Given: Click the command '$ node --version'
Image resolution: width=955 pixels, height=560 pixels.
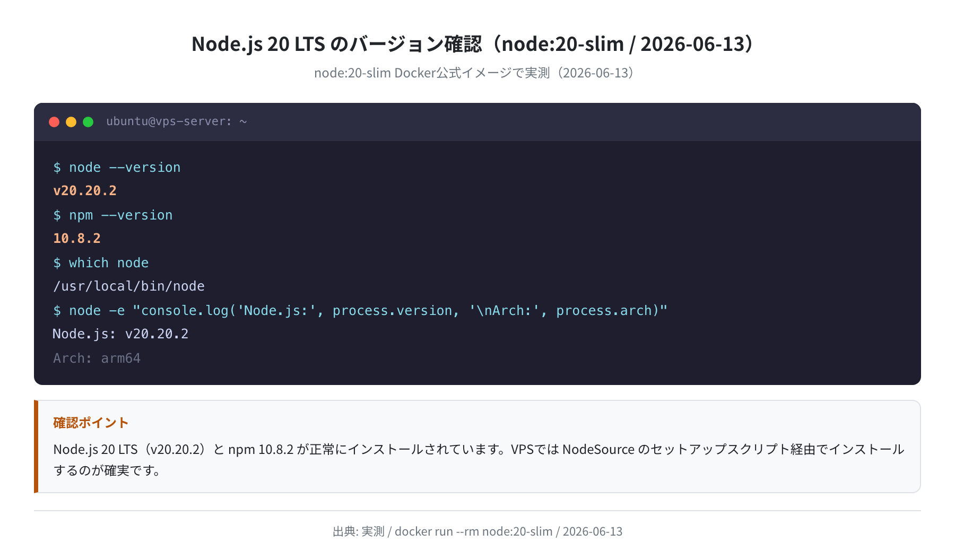Looking at the screenshot, I should (x=117, y=168).
